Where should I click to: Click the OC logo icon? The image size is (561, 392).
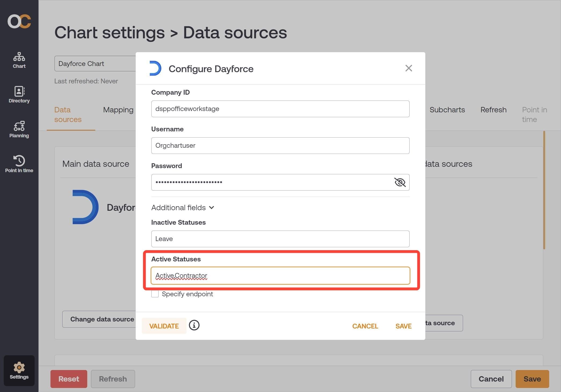coord(19,21)
